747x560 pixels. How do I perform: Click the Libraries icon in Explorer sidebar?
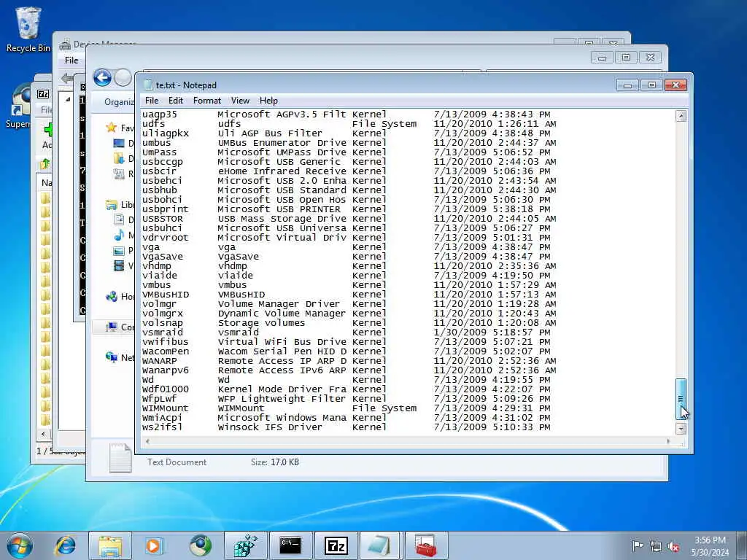coord(112,205)
